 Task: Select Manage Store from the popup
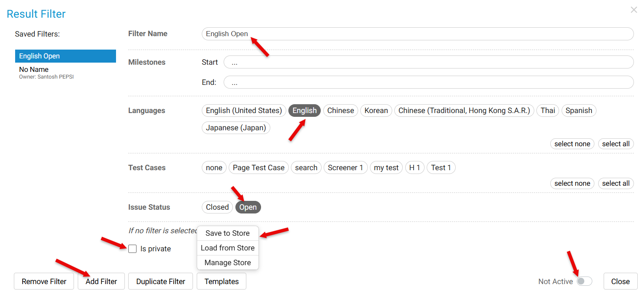227,263
